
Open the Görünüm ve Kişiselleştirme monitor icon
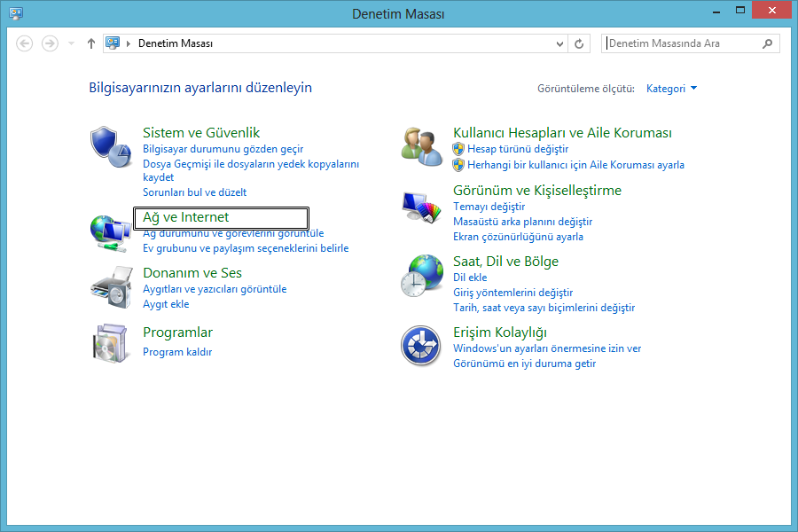(x=421, y=207)
